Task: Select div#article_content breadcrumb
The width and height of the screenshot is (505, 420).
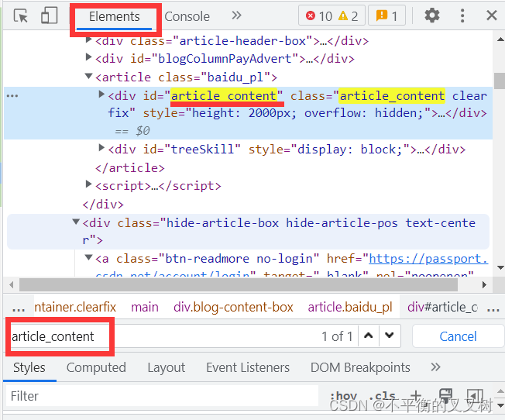Action: point(442,307)
